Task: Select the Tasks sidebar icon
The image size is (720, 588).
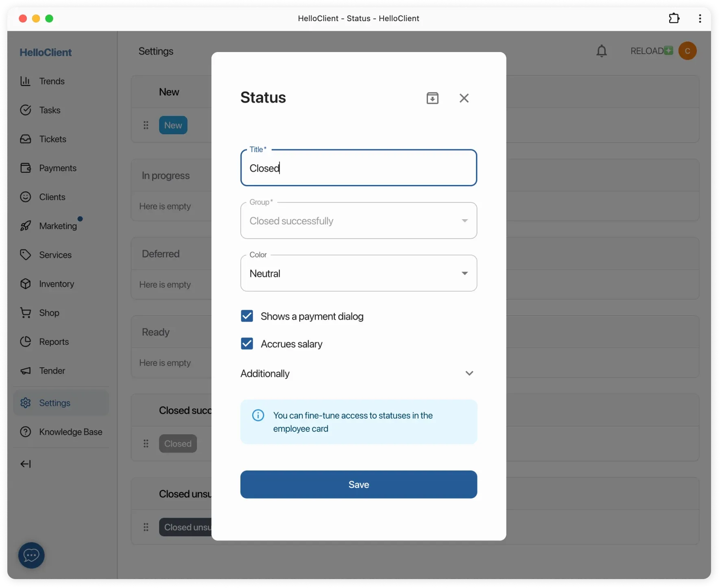Action: 49,110
